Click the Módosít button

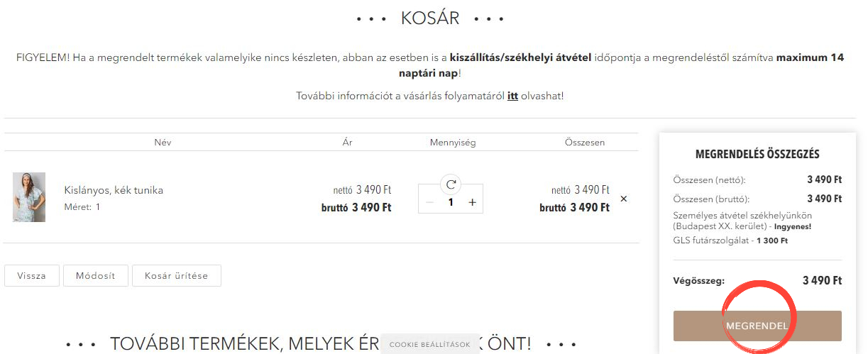pos(95,275)
